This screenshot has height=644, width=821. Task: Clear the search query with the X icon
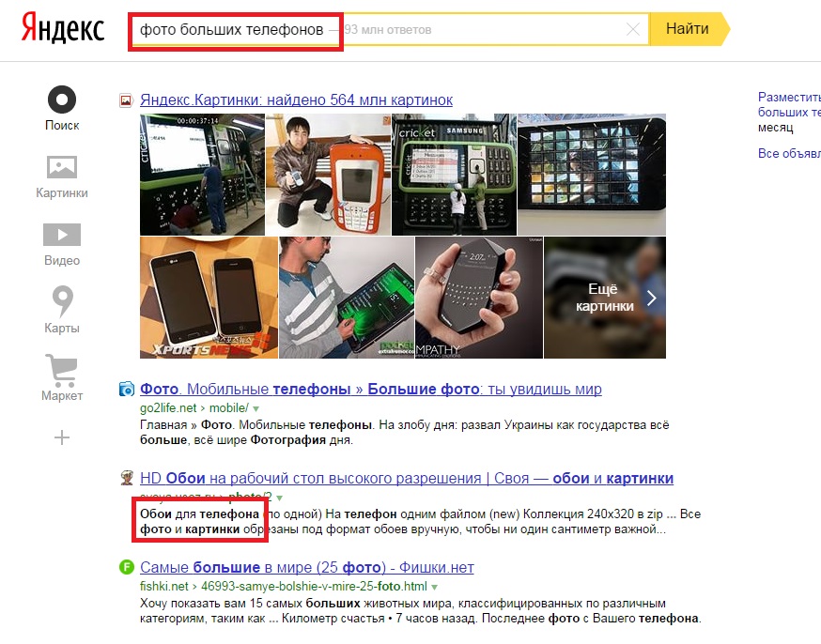point(632,29)
